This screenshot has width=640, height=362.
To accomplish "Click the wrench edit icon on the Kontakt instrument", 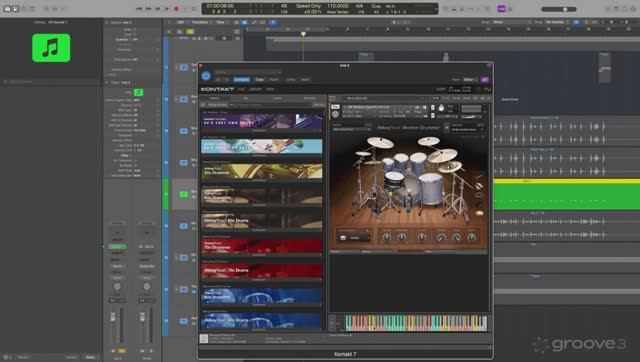I will click(x=336, y=114).
